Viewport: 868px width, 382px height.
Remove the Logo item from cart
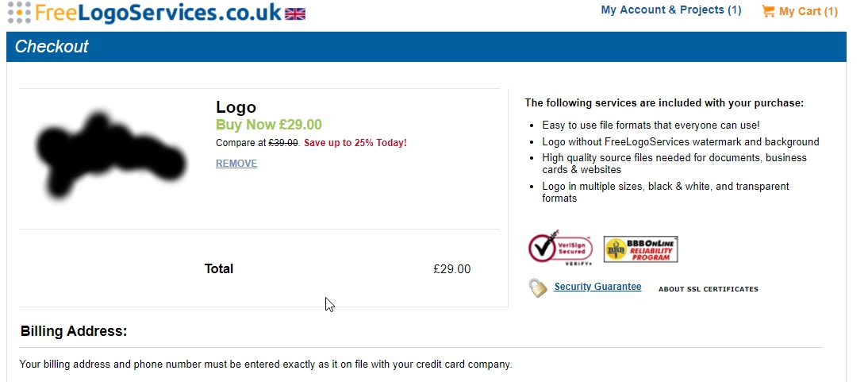coord(236,164)
